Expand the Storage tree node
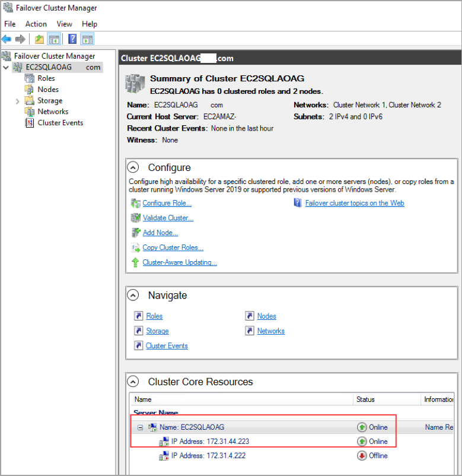462x476 pixels. (x=17, y=101)
